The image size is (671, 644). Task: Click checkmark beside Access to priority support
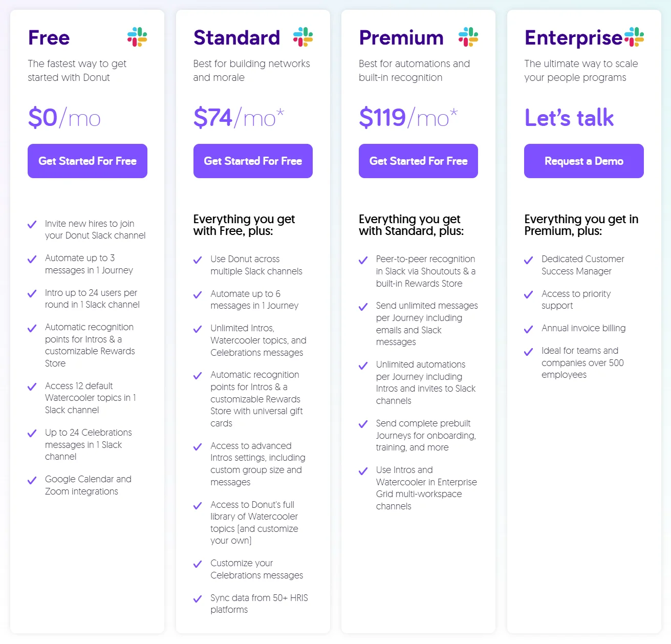(x=529, y=295)
